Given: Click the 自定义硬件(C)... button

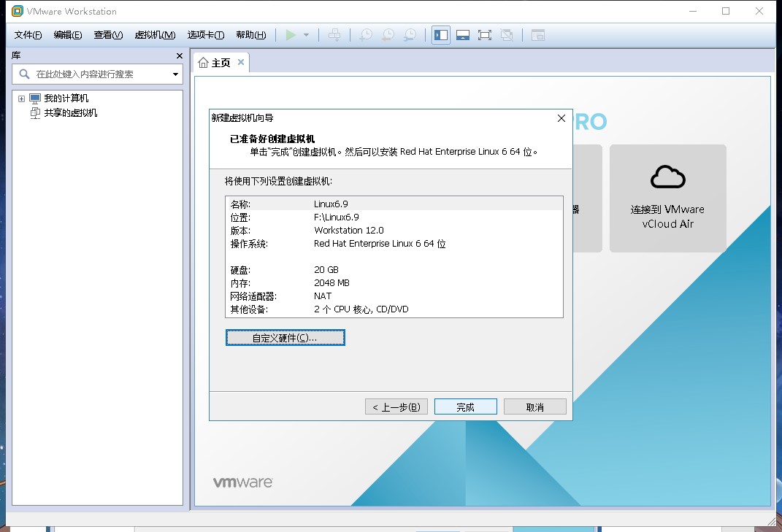Looking at the screenshot, I should pos(285,338).
